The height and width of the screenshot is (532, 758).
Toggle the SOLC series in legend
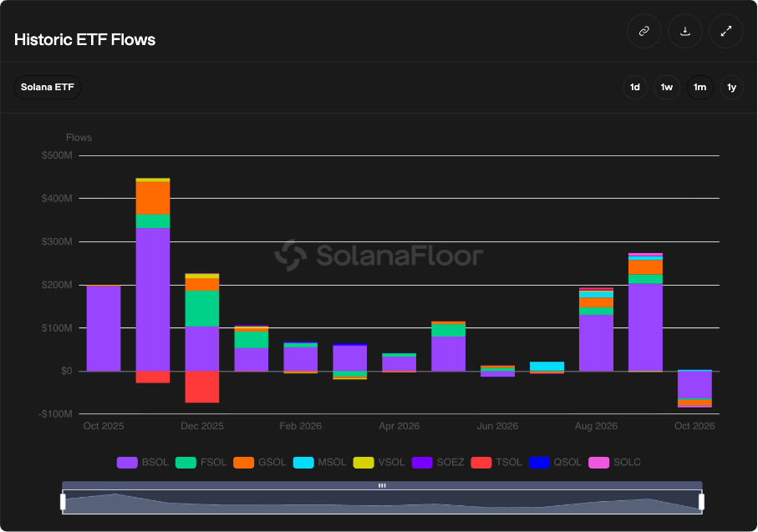pyautogui.click(x=614, y=463)
